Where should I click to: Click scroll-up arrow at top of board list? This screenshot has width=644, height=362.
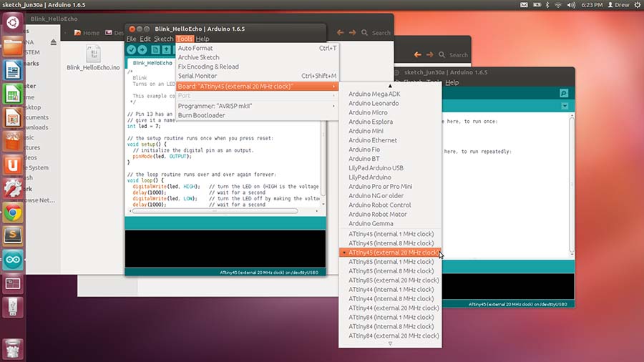pyautogui.click(x=390, y=86)
